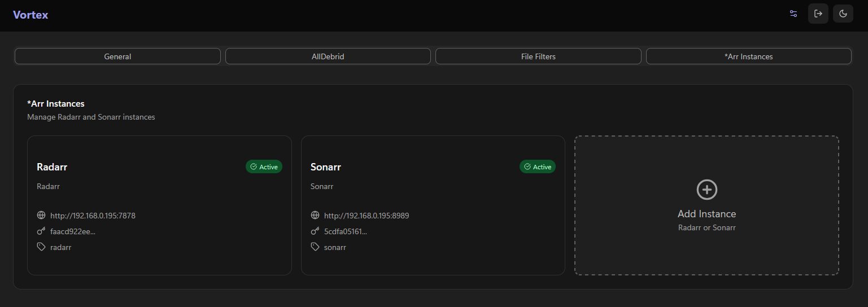The image size is (868, 307).
Task: Click the tag icon beside radarr
Action: point(41,247)
